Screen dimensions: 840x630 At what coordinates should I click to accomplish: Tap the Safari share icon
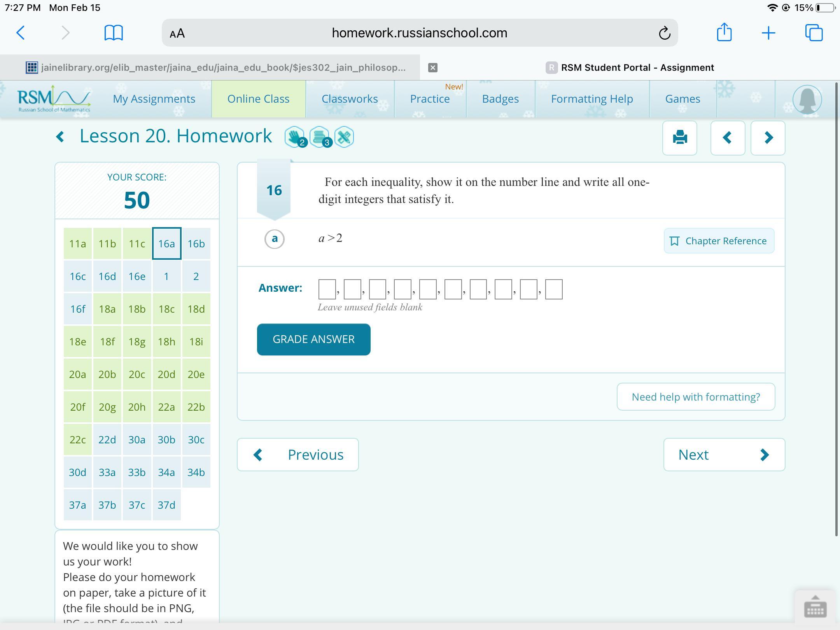point(724,33)
